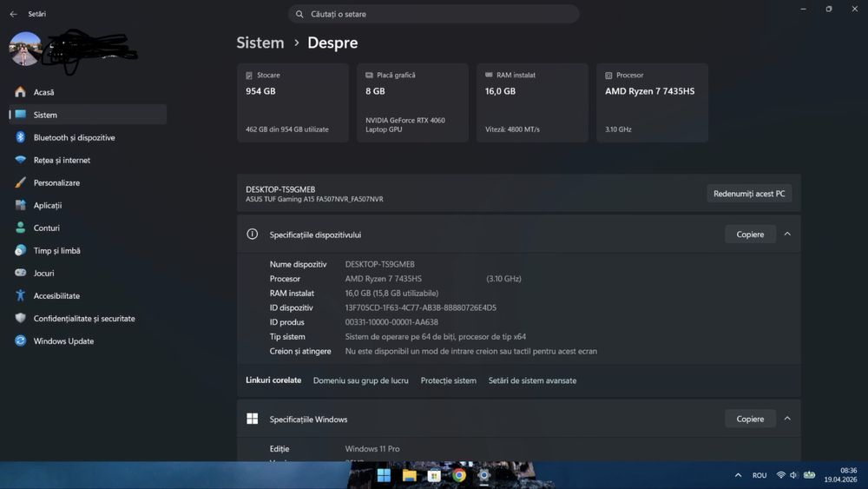Screen dimensions: 868x489
Task: Click 'DESKTOP-TS9GMEB' device name value
Action: [380, 264]
